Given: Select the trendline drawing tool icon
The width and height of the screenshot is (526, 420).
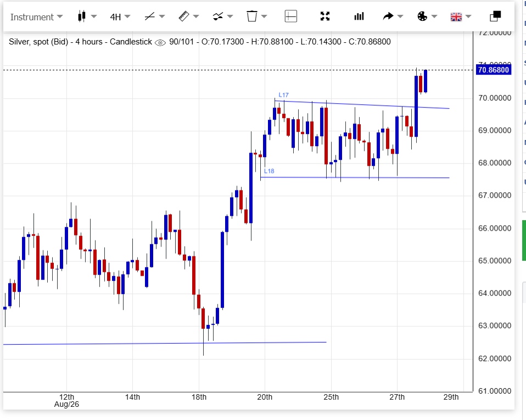Looking at the screenshot, I should tap(149, 16).
